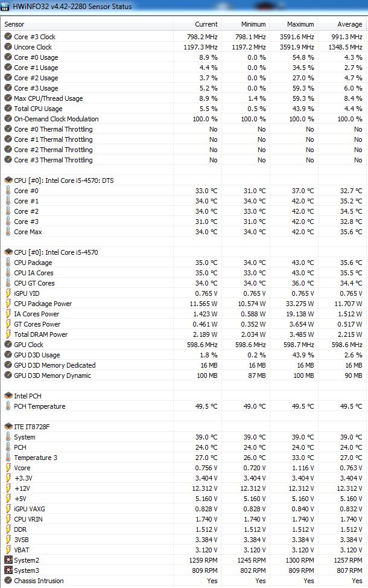Click the Maximum column header
This screenshot has height=588, width=368.
[300, 24]
